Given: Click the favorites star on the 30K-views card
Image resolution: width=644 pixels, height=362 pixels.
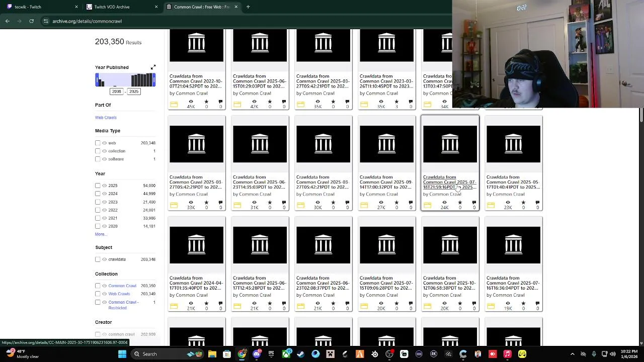Looking at the screenshot, I should pos(333,203).
